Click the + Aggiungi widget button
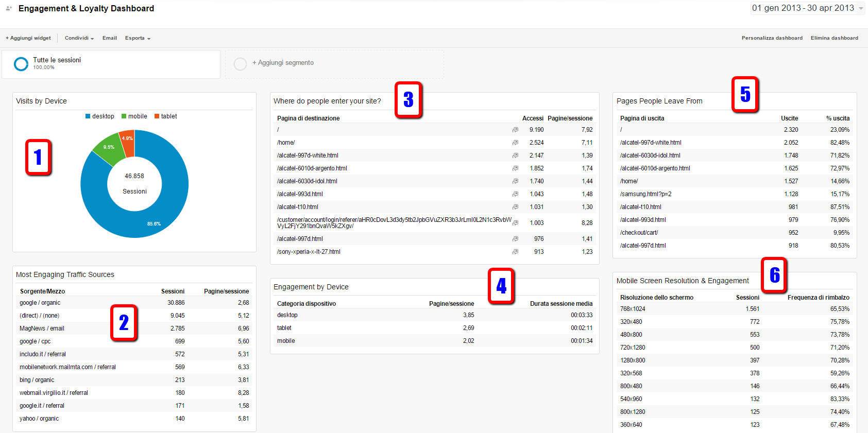The image size is (868, 433). [x=28, y=38]
